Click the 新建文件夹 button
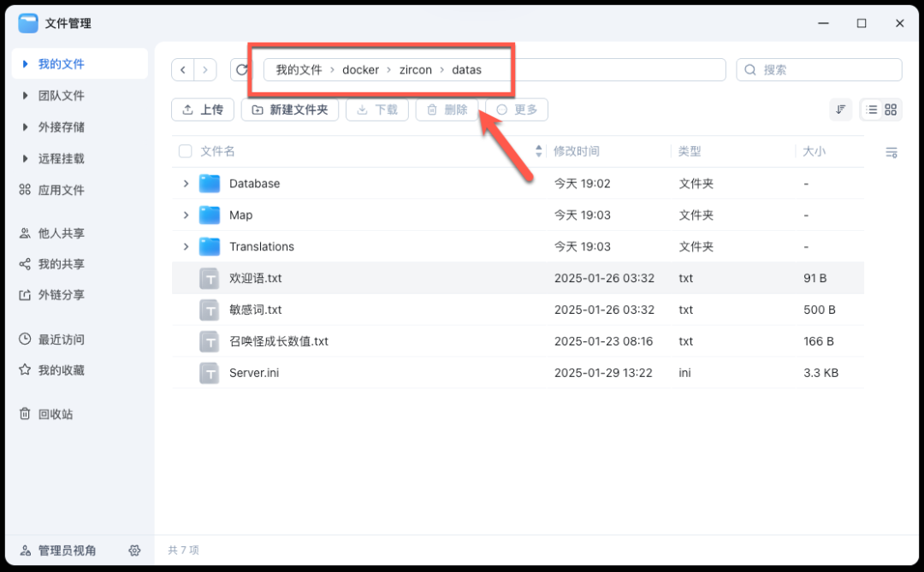Viewport: 924px width, 572px height. (289, 109)
